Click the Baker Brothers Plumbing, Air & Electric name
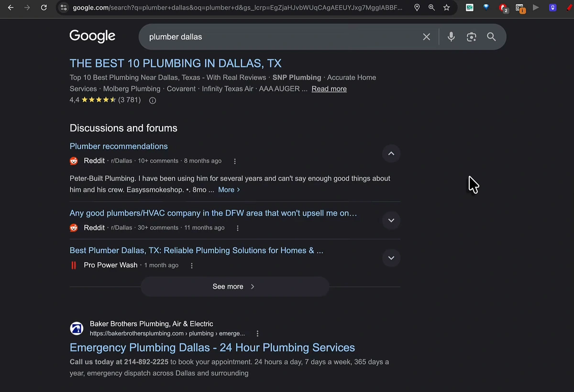The image size is (574, 392). point(152,324)
